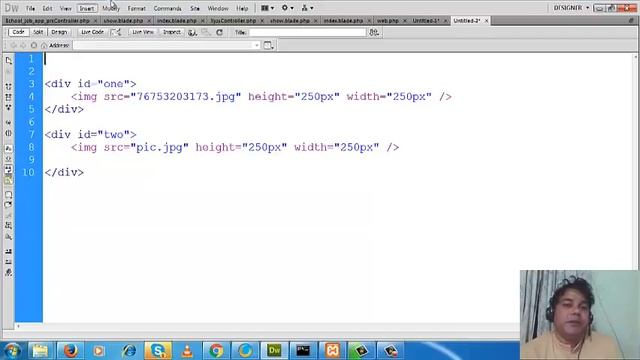Open the DESIGNER workspace switcher dropdown
The image size is (640, 360).
coord(571,8)
